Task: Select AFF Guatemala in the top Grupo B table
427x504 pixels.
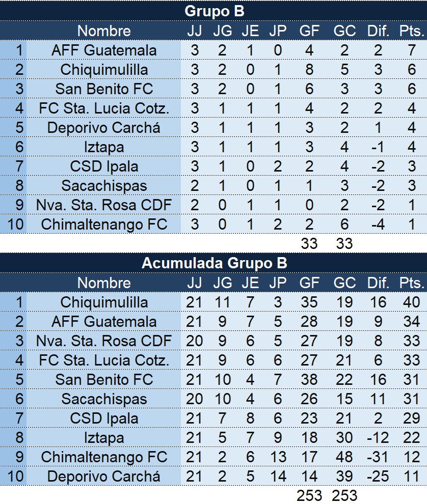Action: click(x=104, y=50)
